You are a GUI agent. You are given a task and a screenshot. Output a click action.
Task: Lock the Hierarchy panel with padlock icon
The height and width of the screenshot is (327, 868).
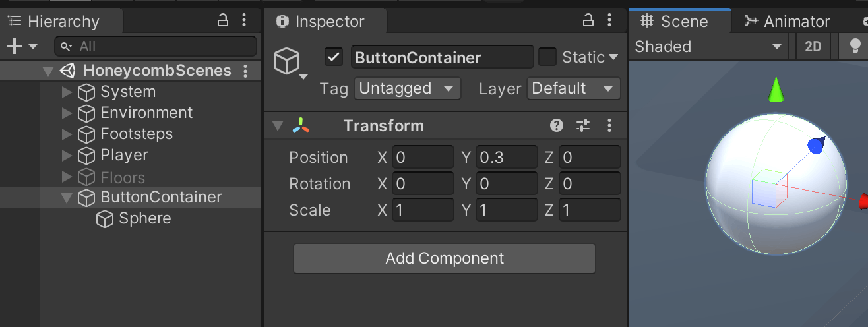click(224, 20)
